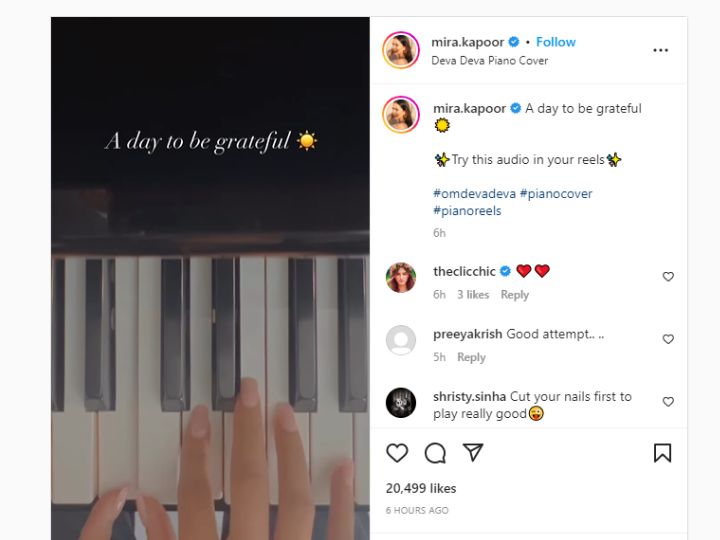Open comment bubble icon below post
This screenshot has height=540, width=720.
click(435, 453)
